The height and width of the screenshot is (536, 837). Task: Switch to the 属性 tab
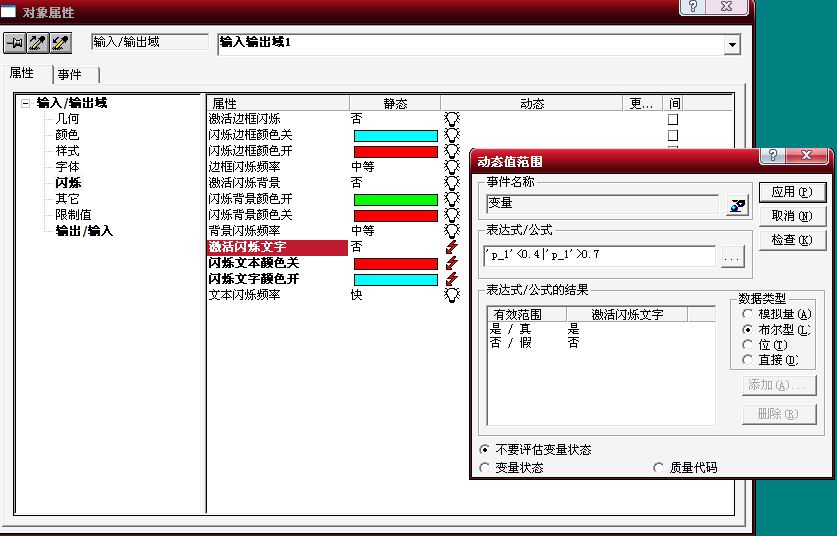[x=21, y=73]
